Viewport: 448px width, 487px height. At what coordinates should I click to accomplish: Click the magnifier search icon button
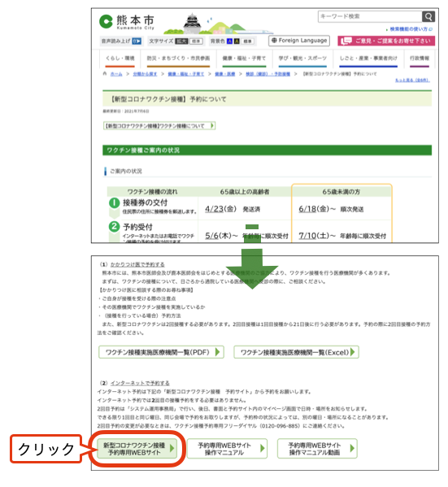click(428, 16)
